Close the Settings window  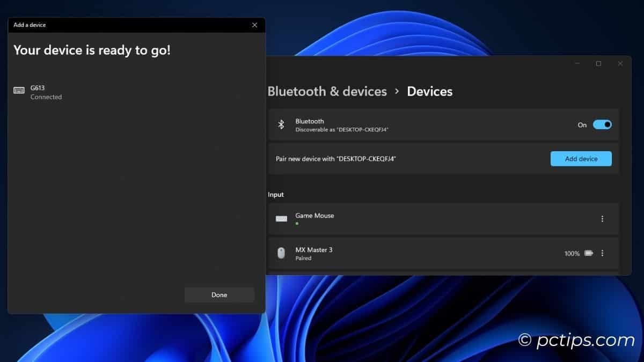click(620, 63)
